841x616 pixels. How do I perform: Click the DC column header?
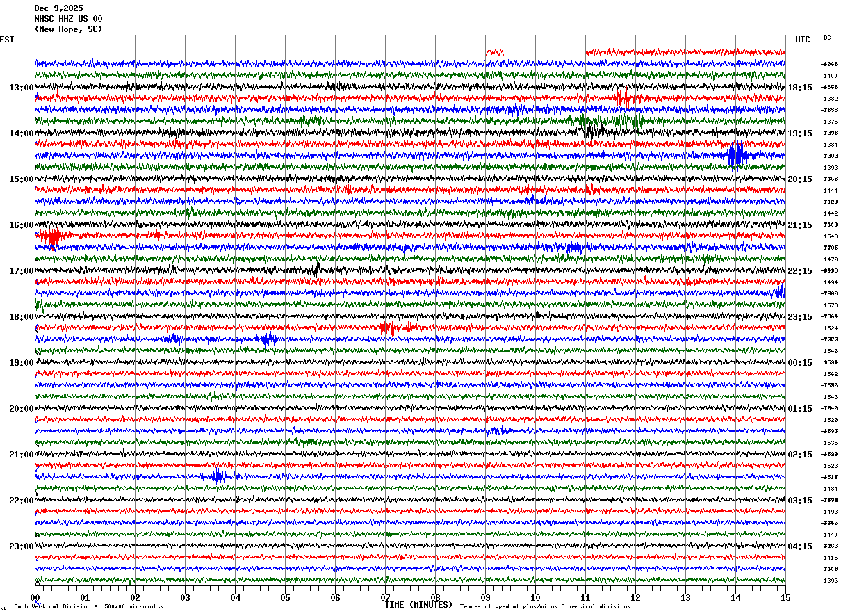click(x=827, y=38)
